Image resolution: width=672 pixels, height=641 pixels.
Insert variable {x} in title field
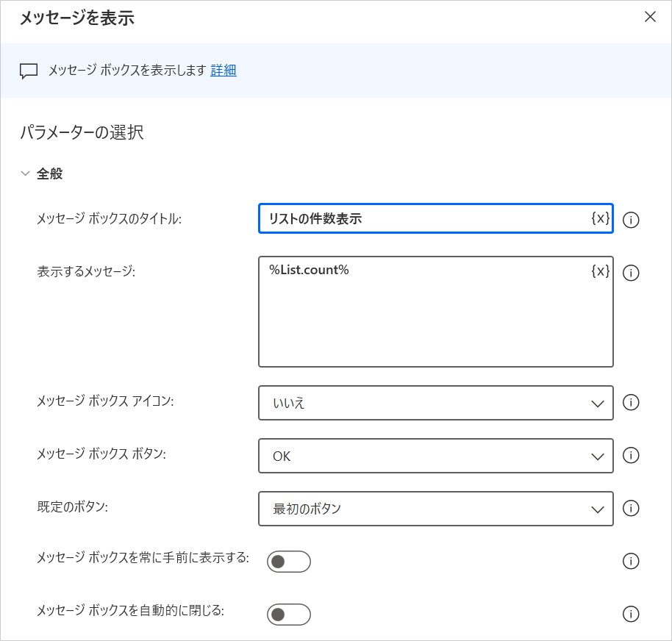[600, 218]
